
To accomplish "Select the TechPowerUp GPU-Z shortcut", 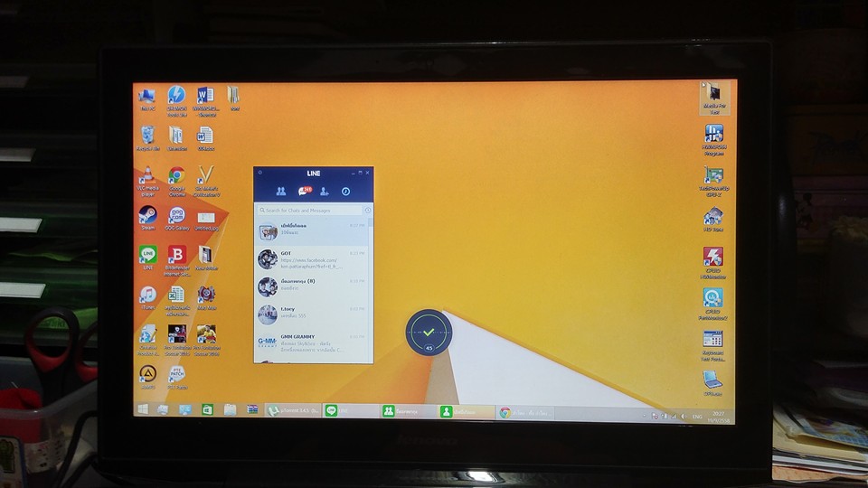I will point(713,182).
